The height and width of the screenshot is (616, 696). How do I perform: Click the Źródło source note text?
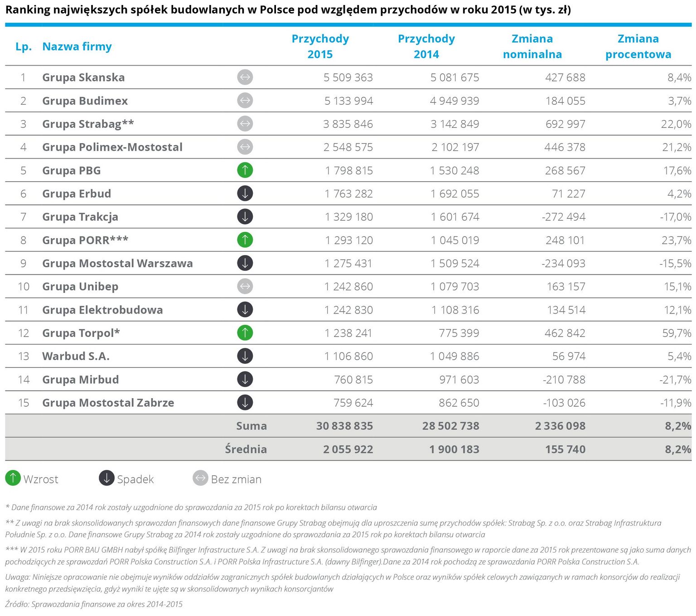(x=94, y=604)
